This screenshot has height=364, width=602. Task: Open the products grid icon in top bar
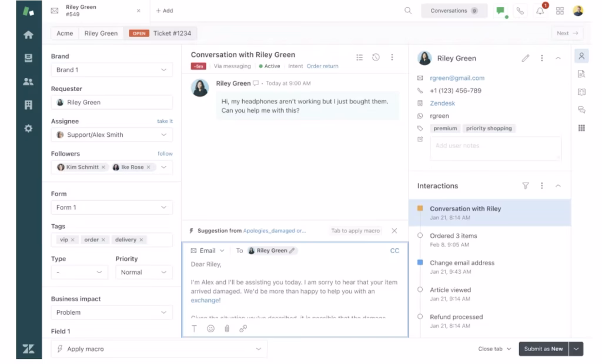(x=560, y=11)
